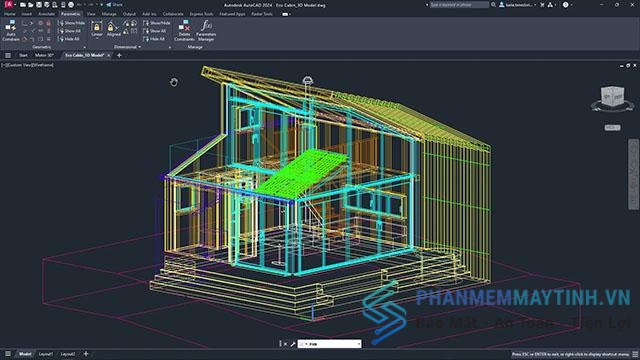Click Dimensional Show/Hide constraints
Image resolution: width=640 pixels, height=360 pixels.
pos(157,23)
